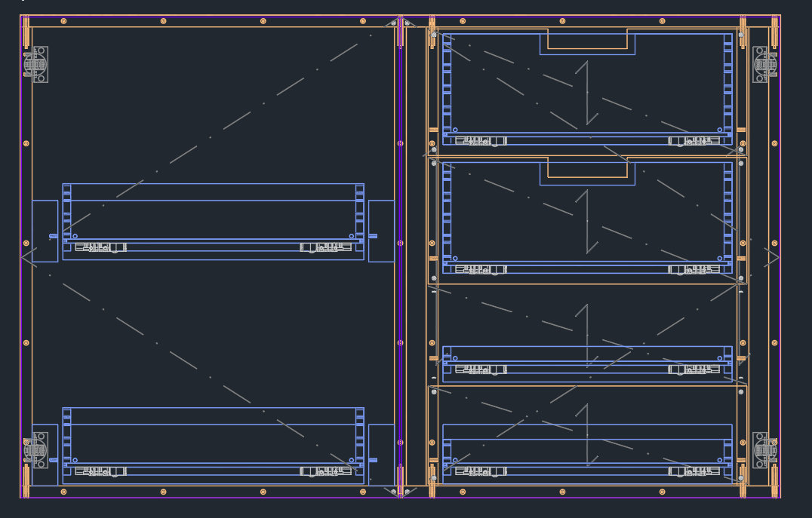Select the bottom-left hinge symbol

click(35, 450)
